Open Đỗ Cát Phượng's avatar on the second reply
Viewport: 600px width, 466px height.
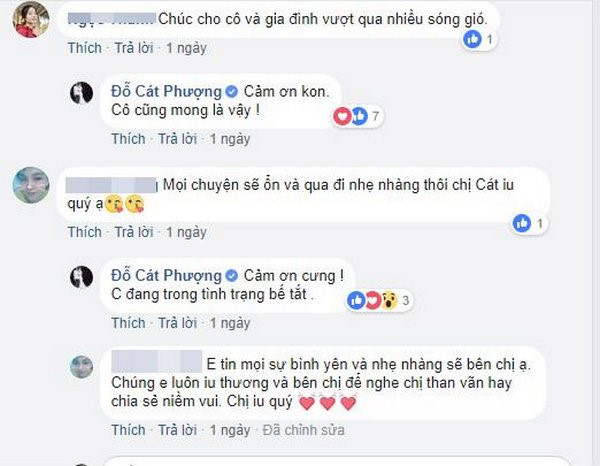(83, 276)
